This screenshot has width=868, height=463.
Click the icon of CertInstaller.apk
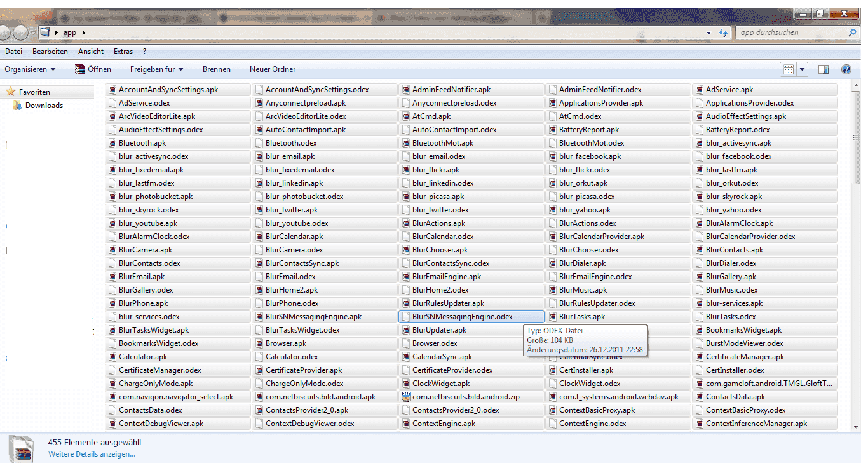point(553,370)
